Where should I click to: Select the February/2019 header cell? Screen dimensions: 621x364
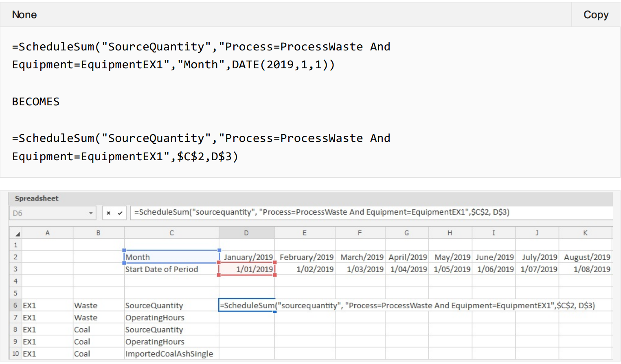pos(305,257)
